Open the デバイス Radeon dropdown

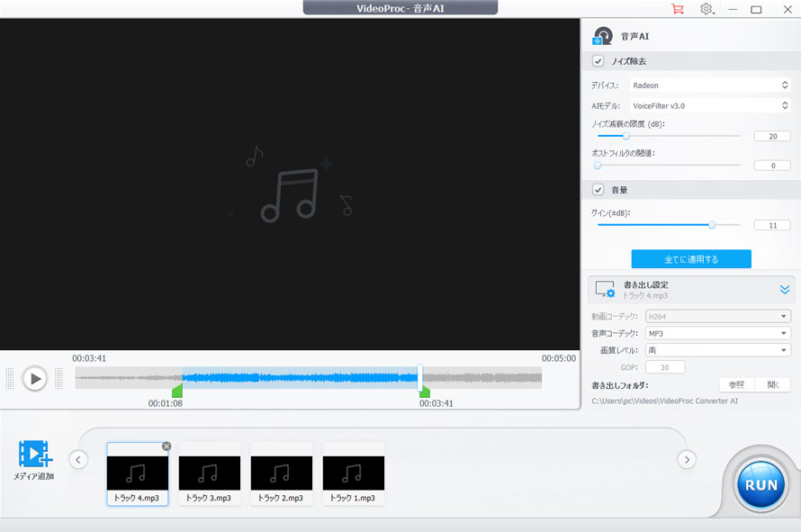click(x=710, y=86)
